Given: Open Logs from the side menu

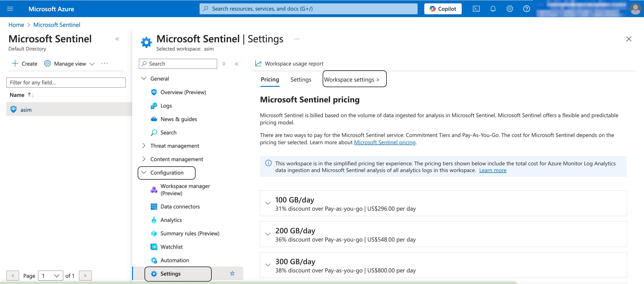Looking at the screenshot, I should pos(166,106).
